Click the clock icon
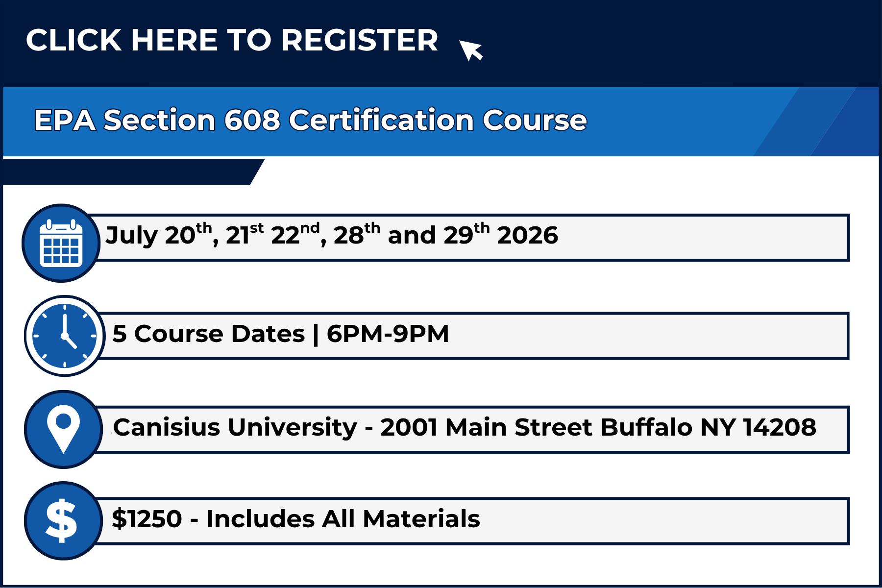 [x=65, y=336]
